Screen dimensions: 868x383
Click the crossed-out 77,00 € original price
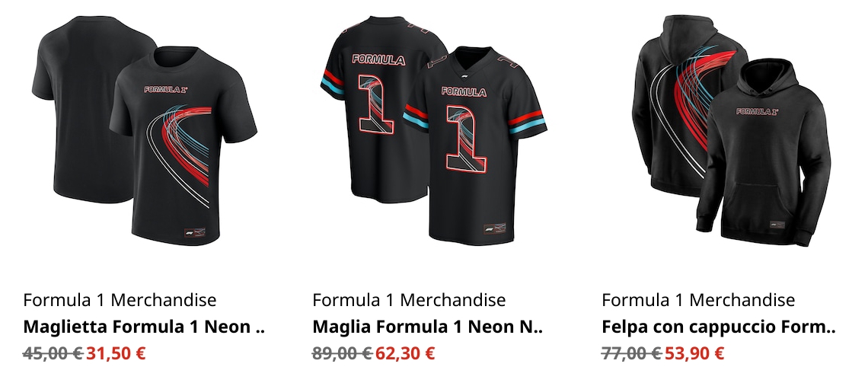[x=631, y=353]
